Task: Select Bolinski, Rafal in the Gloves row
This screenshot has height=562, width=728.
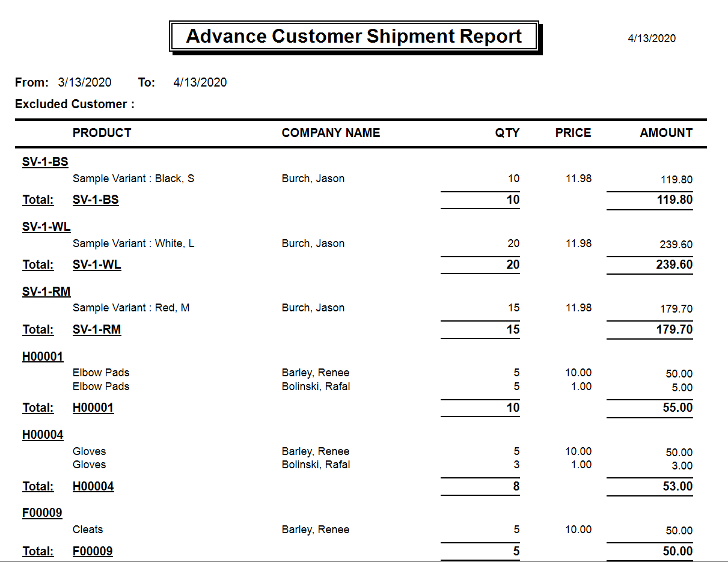Action: tap(316, 465)
